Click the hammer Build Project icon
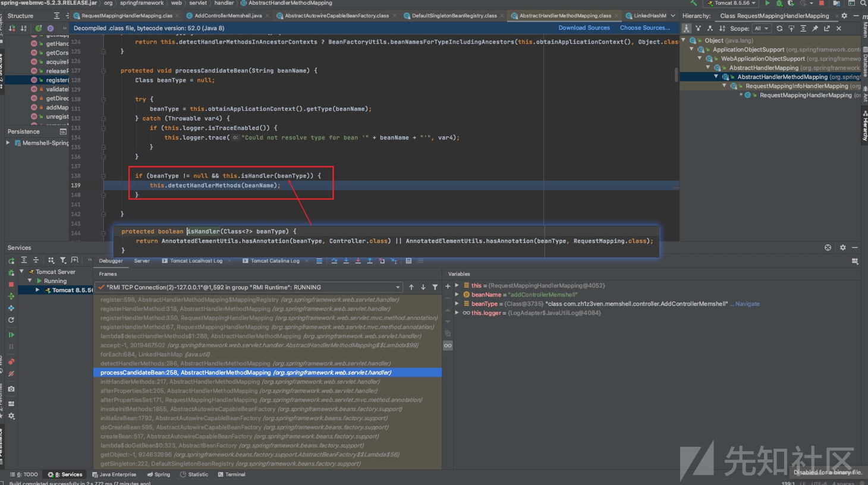This screenshot has height=485, width=868. tap(694, 3)
